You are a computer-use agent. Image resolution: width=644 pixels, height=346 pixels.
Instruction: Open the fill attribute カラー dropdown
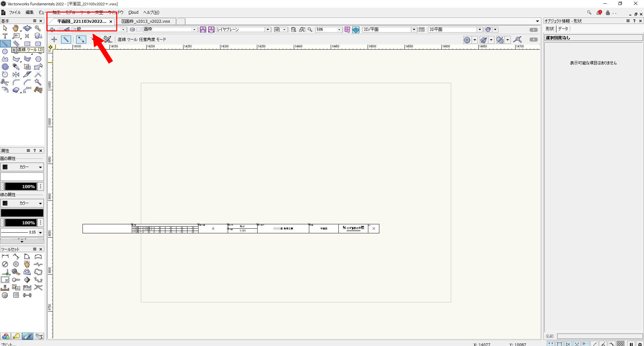22,167
